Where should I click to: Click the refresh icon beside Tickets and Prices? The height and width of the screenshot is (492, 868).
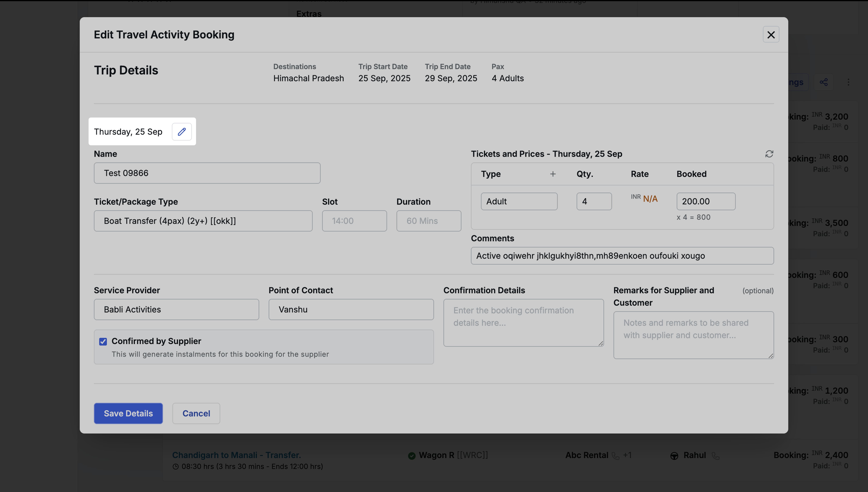pyautogui.click(x=770, y=154)
